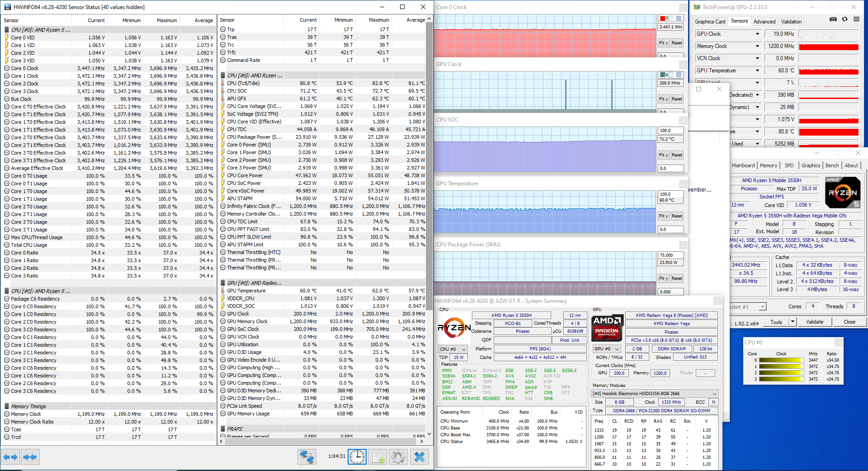Close the Core 0 Clock graph panel
The image size is (868, 471).
(x=683, y=8)
